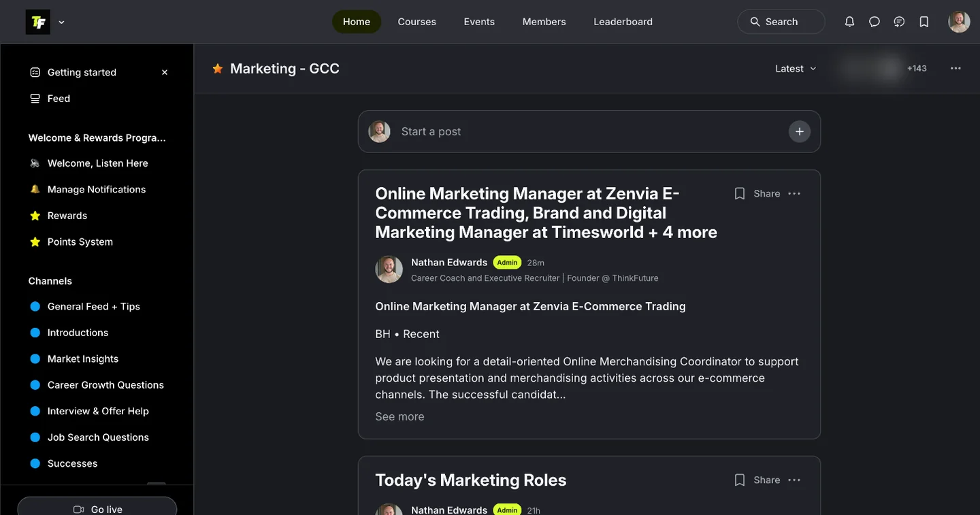Open direct messages speech bubble icon

click(875, 22)
